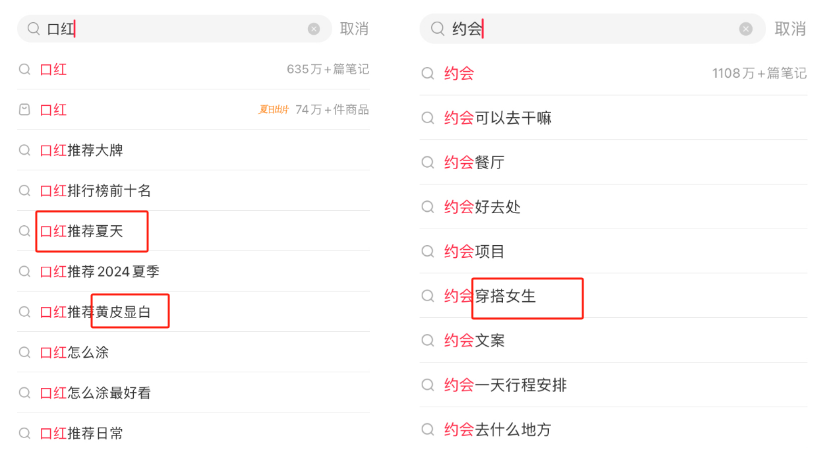This screenshot has width=828, height=465.
Task: Focus the 口红 search input field
Action: (180, 29)
